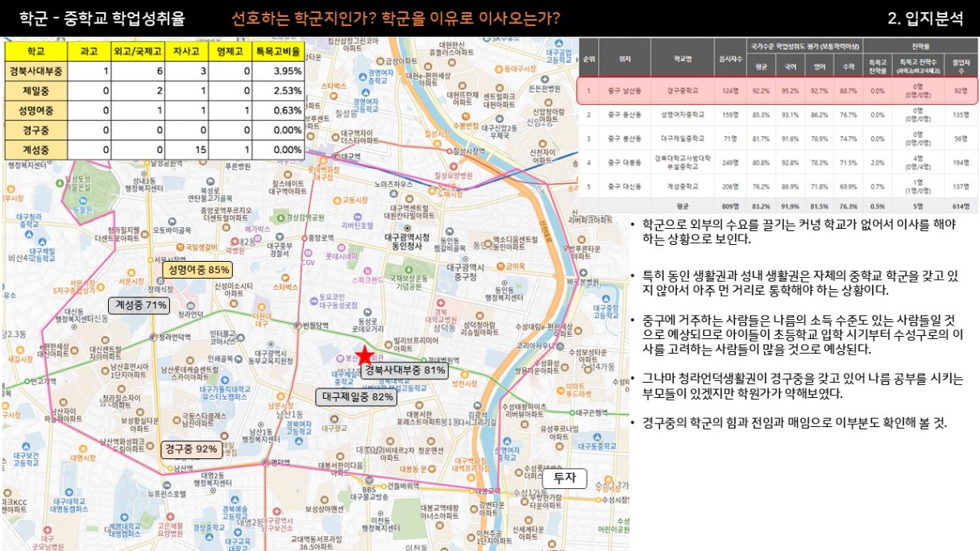Select the bullet starting with 경구중의 학군의 힘과

click(794, 422)
